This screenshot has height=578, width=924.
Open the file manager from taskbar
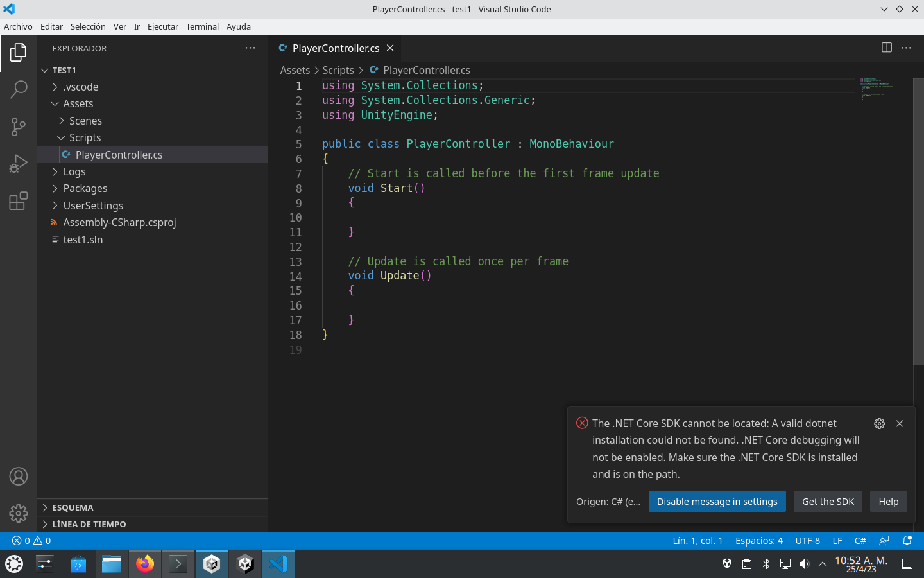(x=112, y=564)
